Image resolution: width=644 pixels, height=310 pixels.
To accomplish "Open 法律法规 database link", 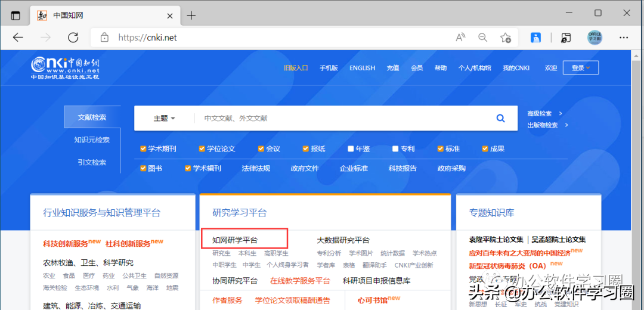I will (x=256, y=168).
